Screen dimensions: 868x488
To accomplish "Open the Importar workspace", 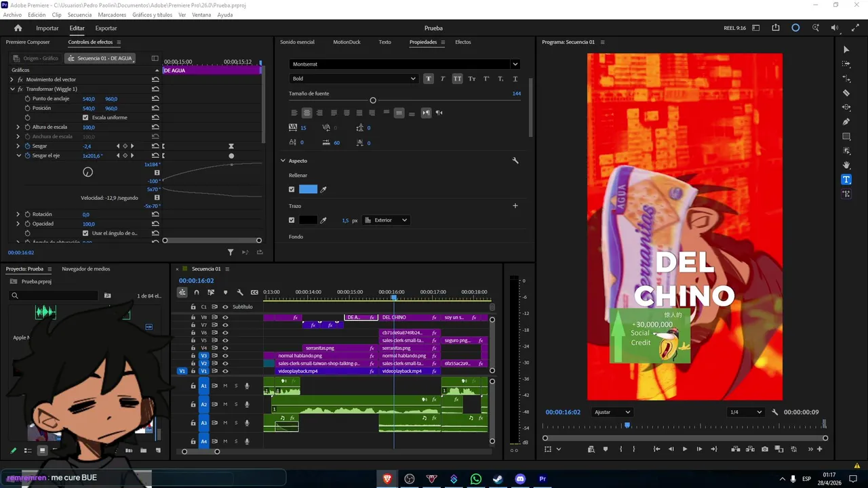I will coord(47,28).
